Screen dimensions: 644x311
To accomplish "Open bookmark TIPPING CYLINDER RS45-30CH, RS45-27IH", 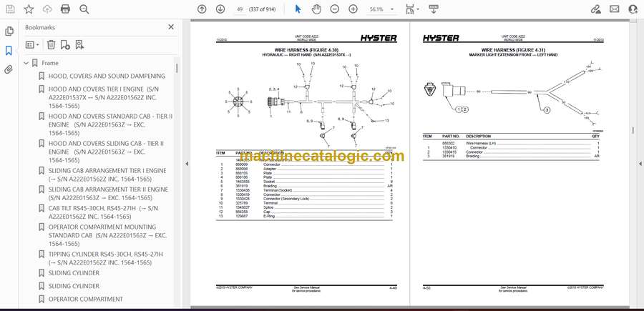I will 106,259.
